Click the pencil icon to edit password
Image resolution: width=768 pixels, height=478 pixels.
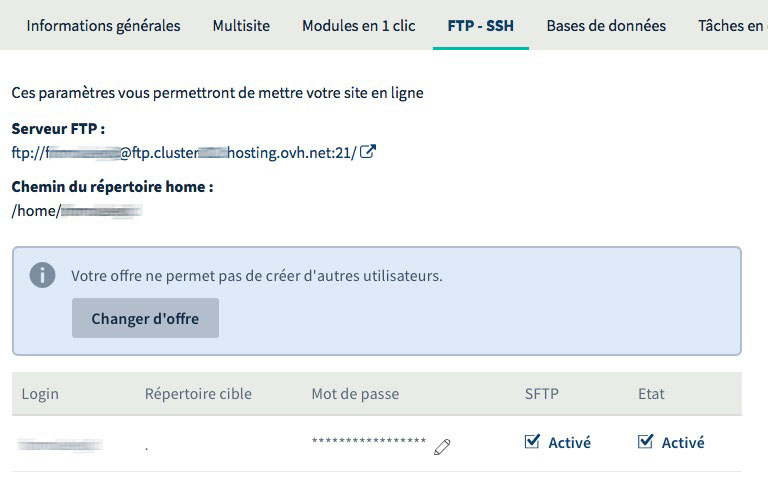click(x=442, y=447)
